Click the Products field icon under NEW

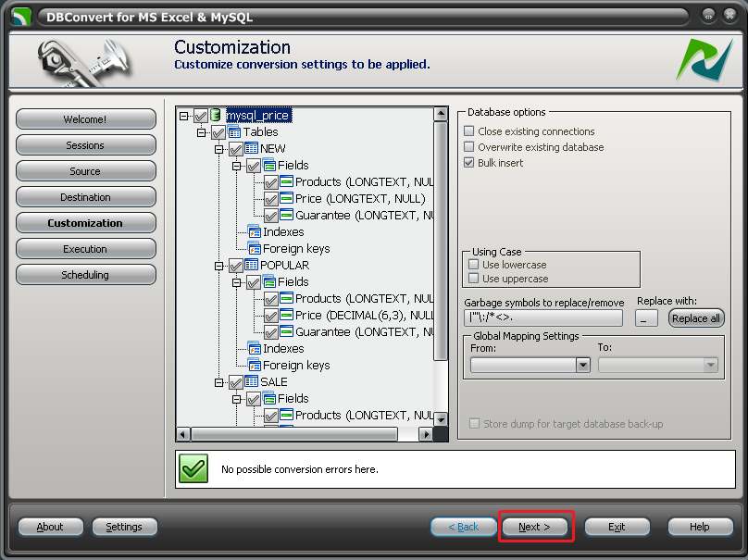pos(286,181)
